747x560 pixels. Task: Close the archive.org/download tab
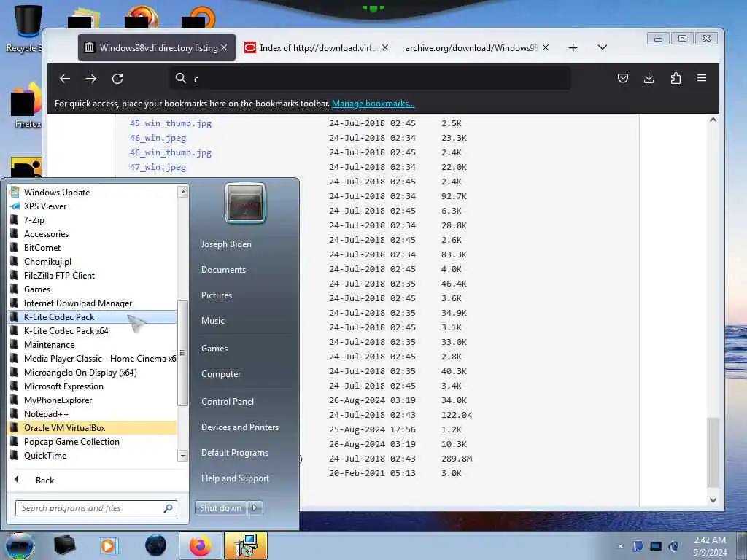coord(546,47)
